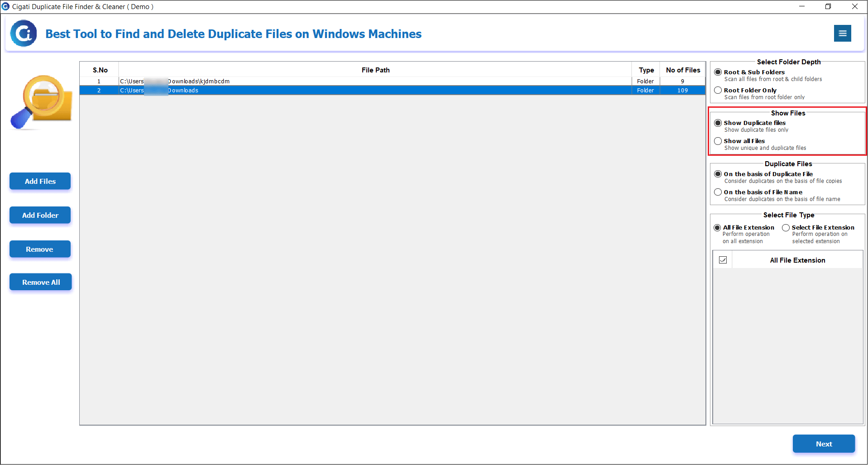
Task: Click the Type column header
Action: [646, 70]
